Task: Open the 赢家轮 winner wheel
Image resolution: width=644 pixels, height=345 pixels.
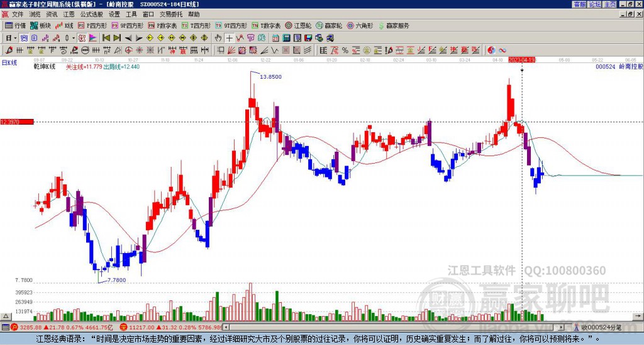Action: 329,25
